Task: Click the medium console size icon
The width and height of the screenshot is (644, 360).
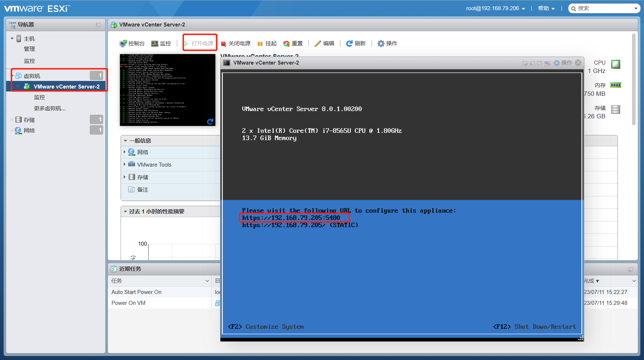Action: (x=532, y=63)
